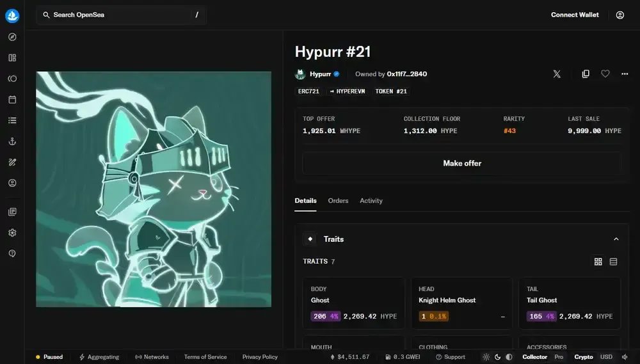Share Hypurr #21 on X
The image size is (640, 364).
pos(557,74)
